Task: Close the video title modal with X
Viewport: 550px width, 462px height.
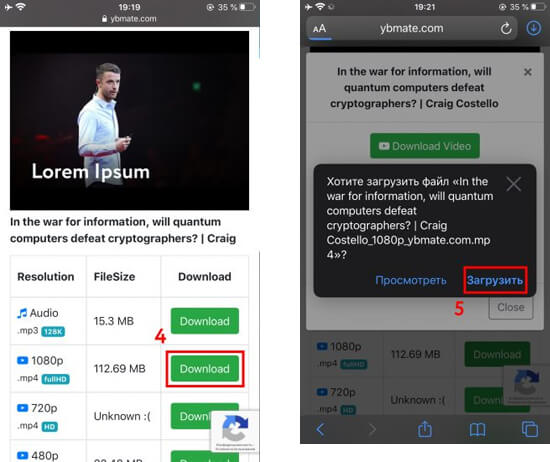Action: tap(528, 72)
